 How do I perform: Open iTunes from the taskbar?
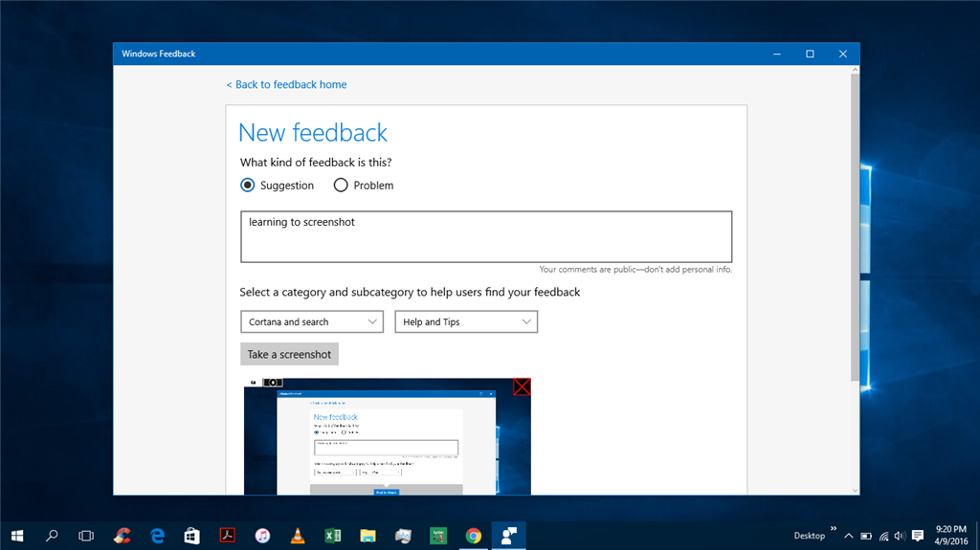262,536
